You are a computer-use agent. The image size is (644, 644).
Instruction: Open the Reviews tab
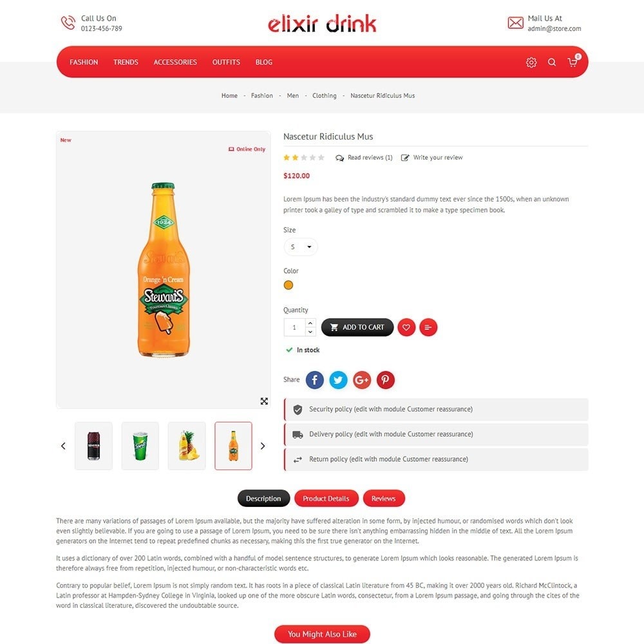(384, 498)
